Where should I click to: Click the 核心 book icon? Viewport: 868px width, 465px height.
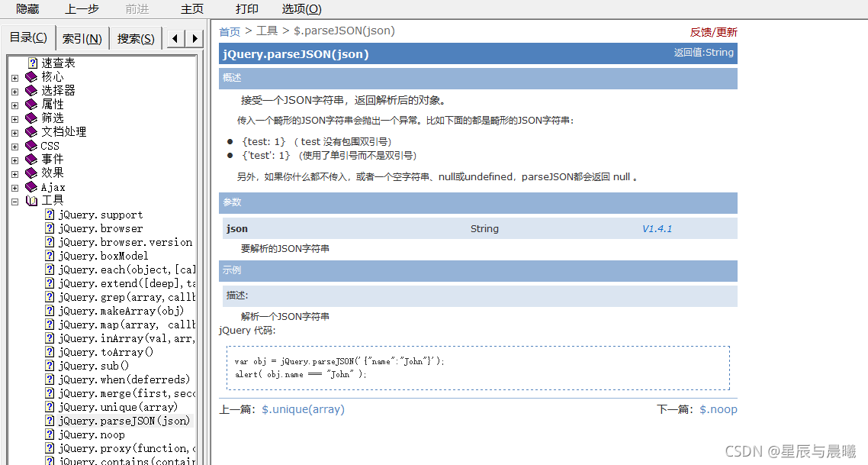[x=31, y=76]
